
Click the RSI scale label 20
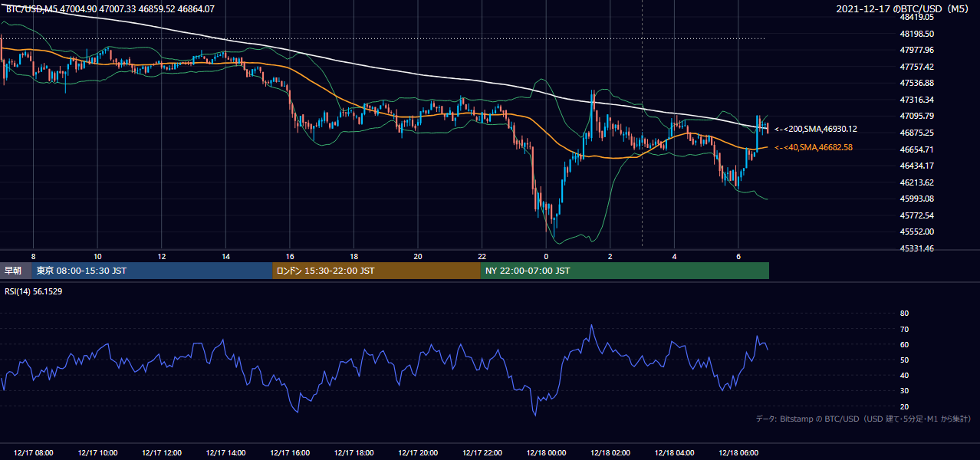point(904,406)
